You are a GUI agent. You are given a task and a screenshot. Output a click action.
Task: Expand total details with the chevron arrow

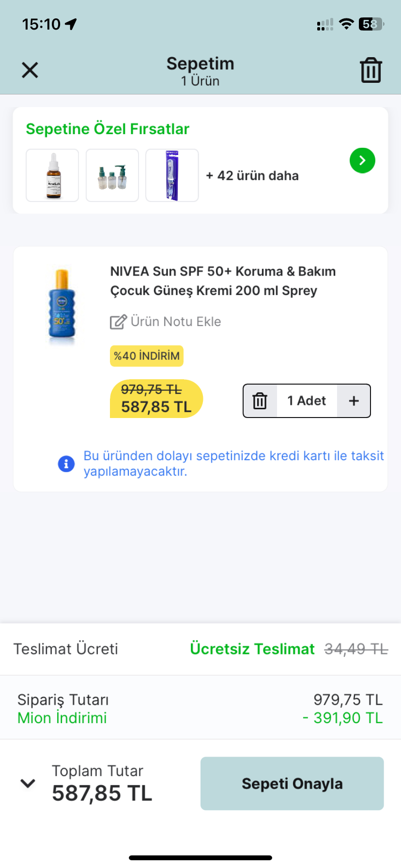tap(28, 783)
